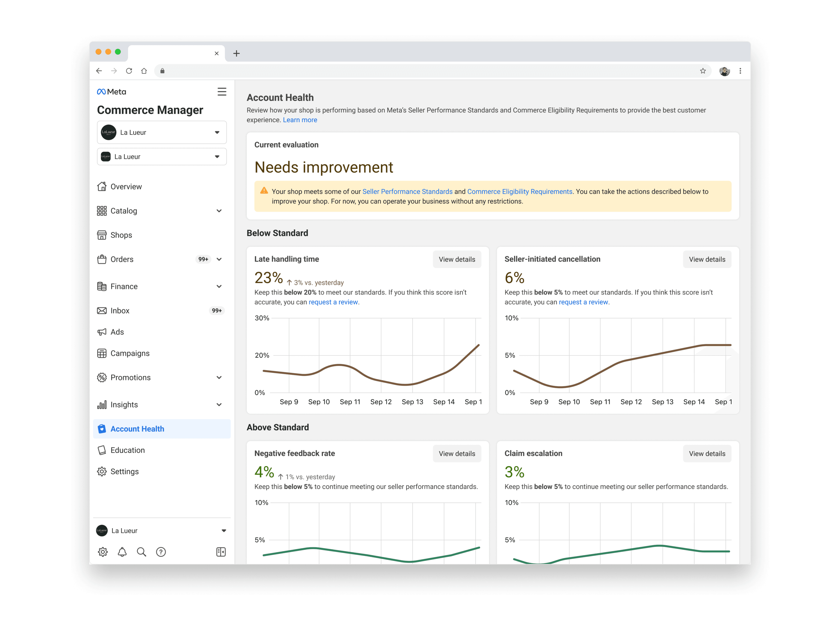Click the Promotions percent badge icon
The width and height of the screenshot is (840, 630).
pyautogui.click(x=102, y=378)
